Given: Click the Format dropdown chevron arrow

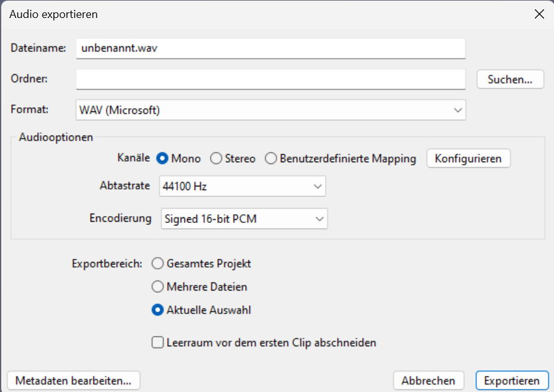Looking at the screenshot, I should pyautogui.click(x=457, y=110).
